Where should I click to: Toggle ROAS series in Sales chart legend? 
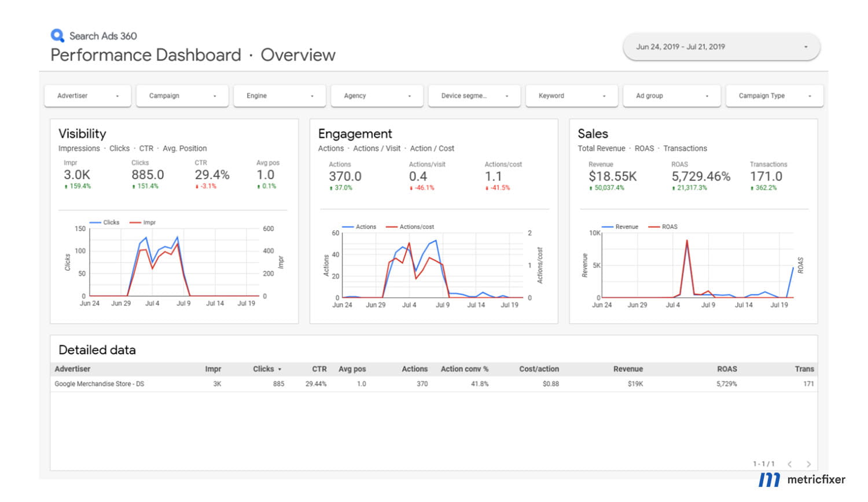coord(663,227)
